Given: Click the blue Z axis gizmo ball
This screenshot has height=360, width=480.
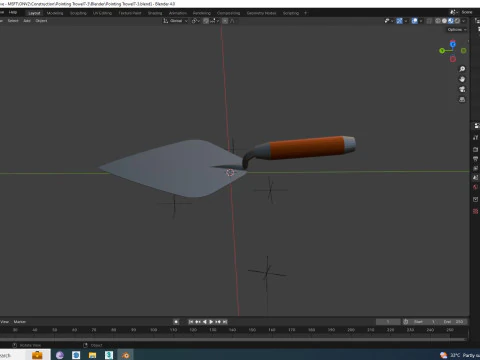Looking at the screenshot, I should point(453,44).
